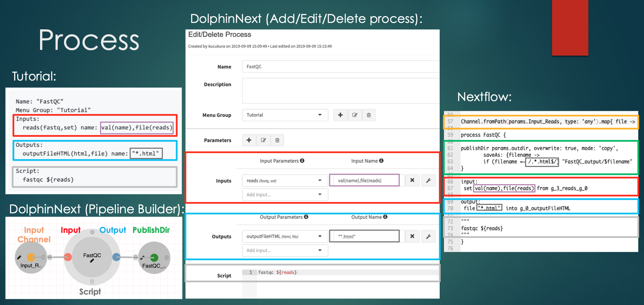Image resolution: width=644 pixels, height=305 pixels.
Task: Open Add input dropdown under Inputs
Action: (x=285, y=194)
